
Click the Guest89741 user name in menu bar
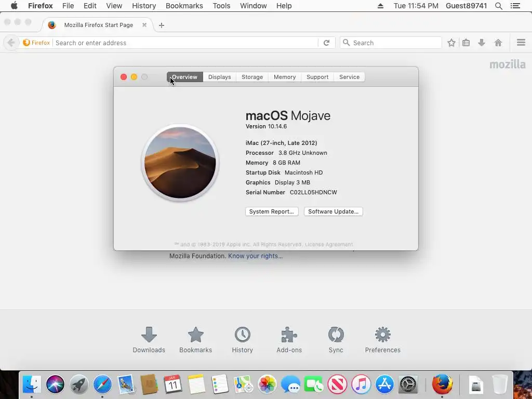pos(466,6)
